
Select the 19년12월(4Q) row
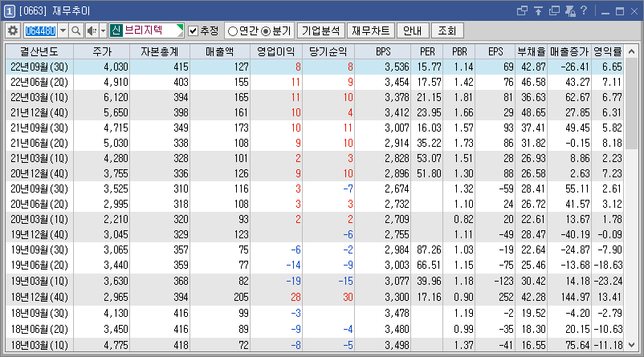(x=314, y=234)
